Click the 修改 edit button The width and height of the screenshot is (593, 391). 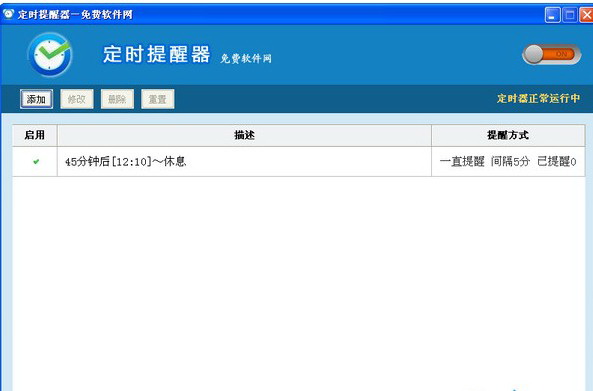pos(77,99)
